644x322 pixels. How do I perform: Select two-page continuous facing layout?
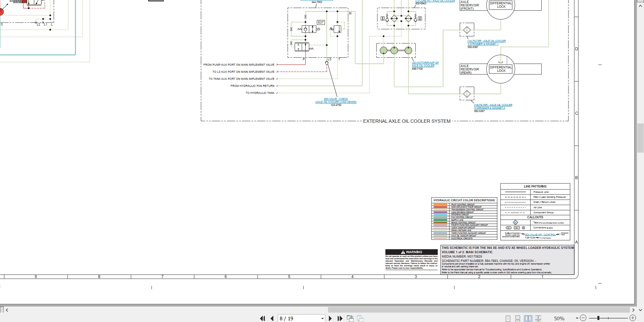[538, 318]
